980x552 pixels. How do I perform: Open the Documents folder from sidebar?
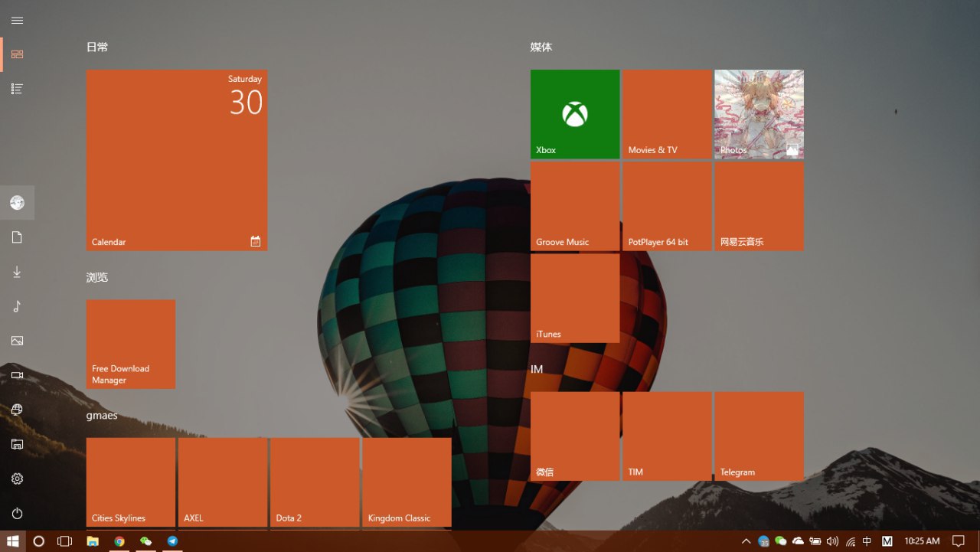[x=17, y=237]
